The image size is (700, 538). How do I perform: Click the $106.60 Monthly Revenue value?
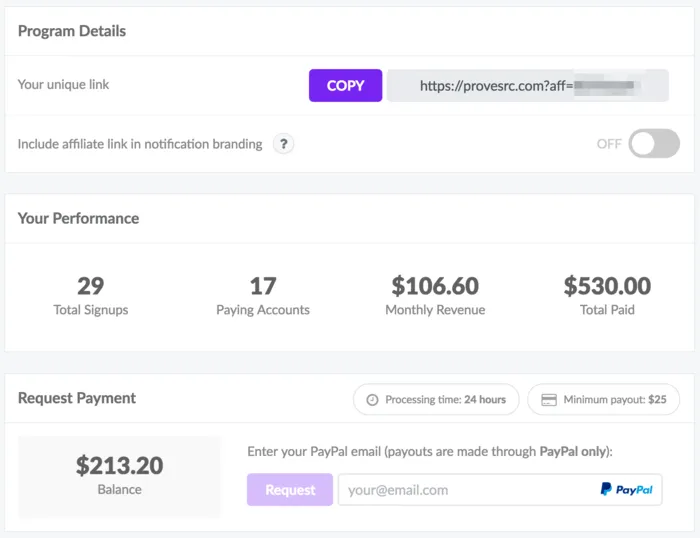(x=435, y=286)
